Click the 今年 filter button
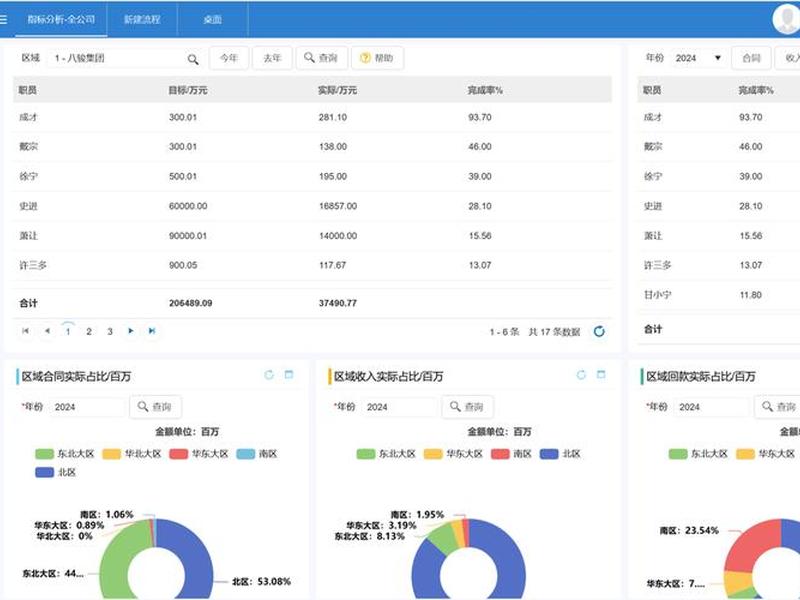This screenshot has width=800, height=600. [229, 58]
